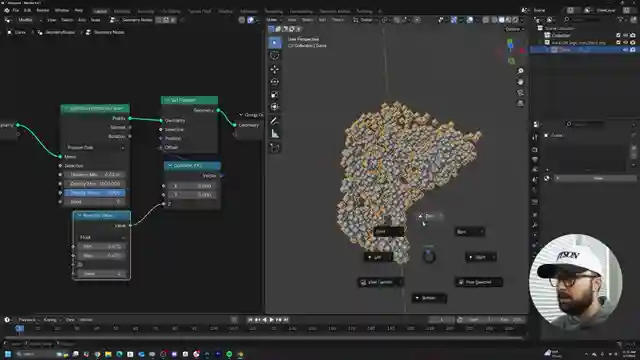Toggle visibility eye of Collection in outliner
Screen dimensions: 640x360
point(625,36)
